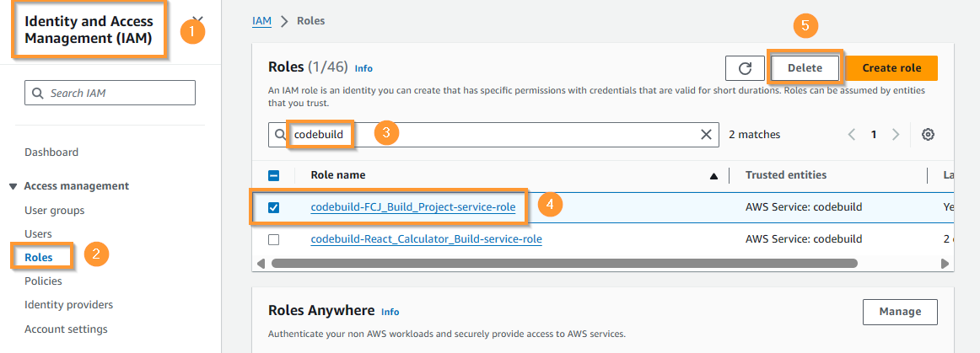
Task: Click the Manage button for Roles Anywhere
Action: [x=900, y=312]
